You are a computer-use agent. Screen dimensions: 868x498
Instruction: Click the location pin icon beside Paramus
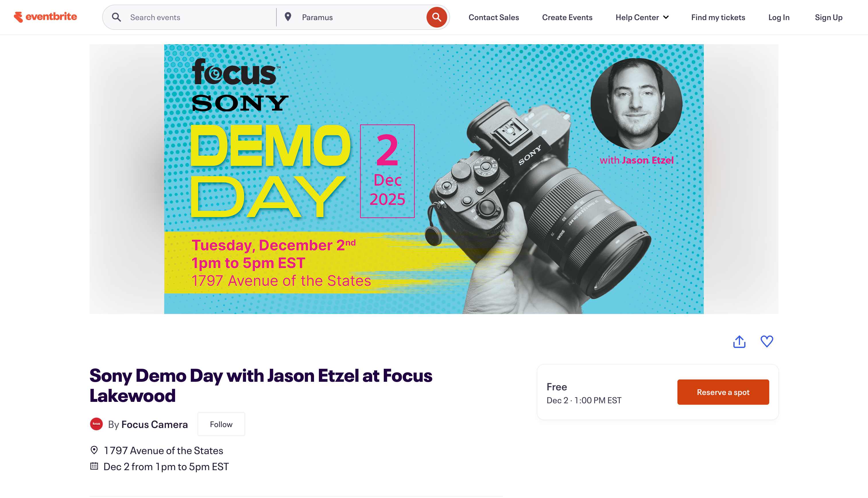tap(288, 17)
